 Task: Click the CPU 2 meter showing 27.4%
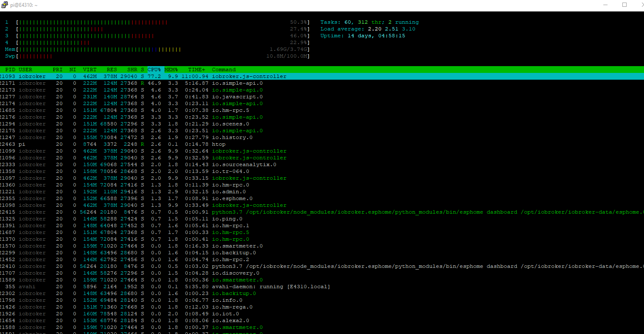pyautogui.click(x=163, y=29)
